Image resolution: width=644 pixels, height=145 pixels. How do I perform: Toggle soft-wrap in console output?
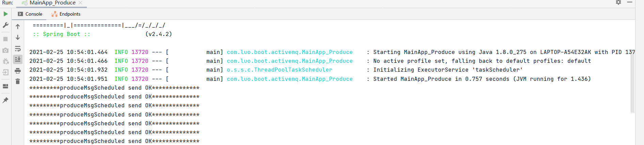click(18, 49)
